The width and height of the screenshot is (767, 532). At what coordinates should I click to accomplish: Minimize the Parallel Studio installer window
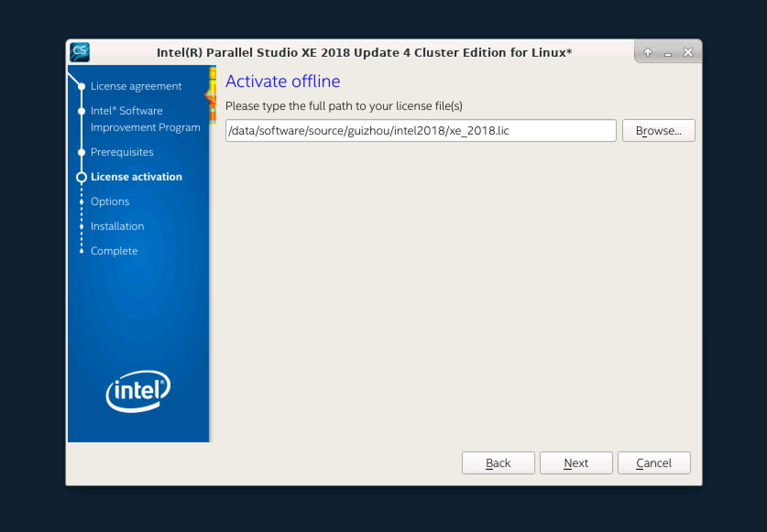(x=668, y=53)
